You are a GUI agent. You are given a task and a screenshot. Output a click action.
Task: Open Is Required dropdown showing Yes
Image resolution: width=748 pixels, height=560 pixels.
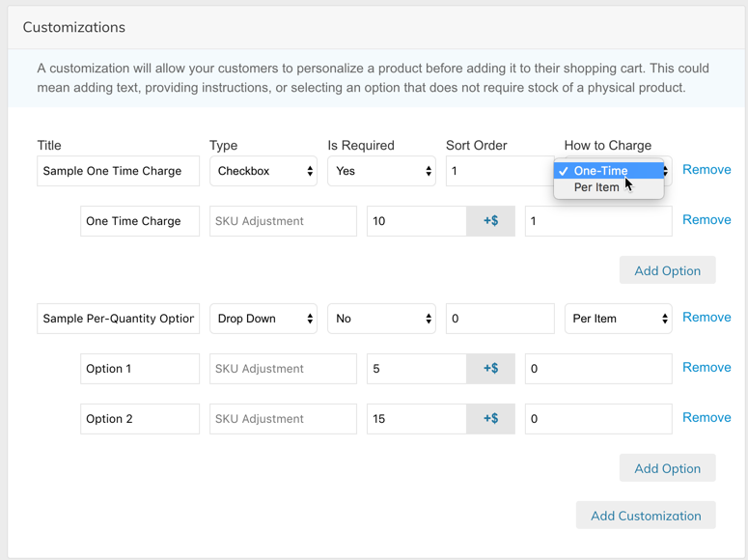tap(381, 171)
